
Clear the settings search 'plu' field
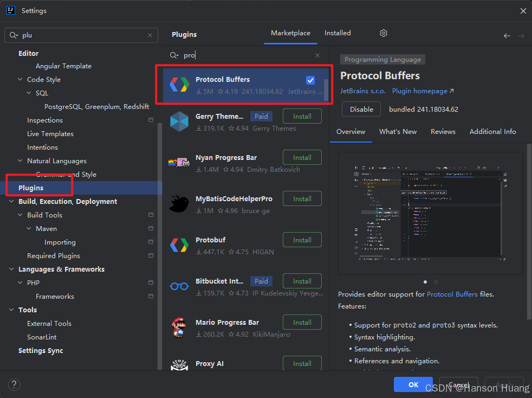[150, 35]
